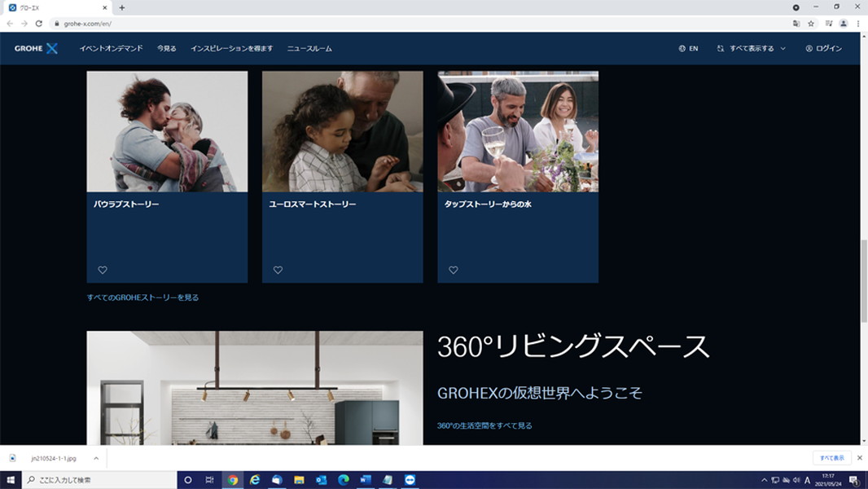
Task: Favorite the パウラブストーリー card with its heart
Action: [x=103, y=271]
